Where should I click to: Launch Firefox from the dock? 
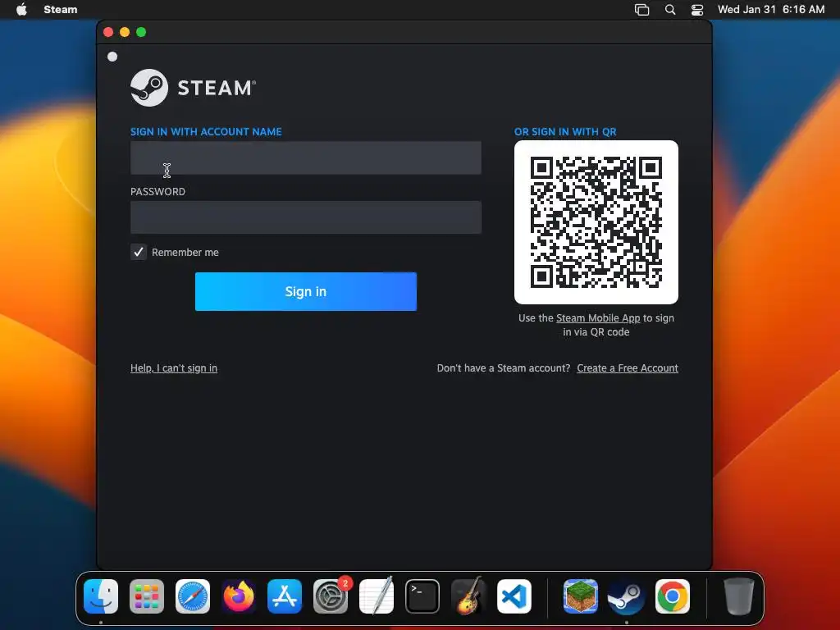point(239,596)
